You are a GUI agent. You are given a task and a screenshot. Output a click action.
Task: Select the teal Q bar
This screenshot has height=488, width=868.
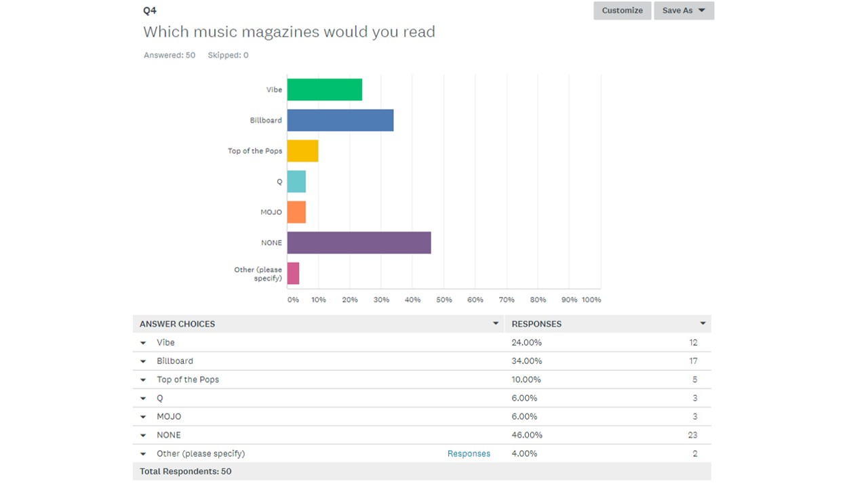coord(296,182)
